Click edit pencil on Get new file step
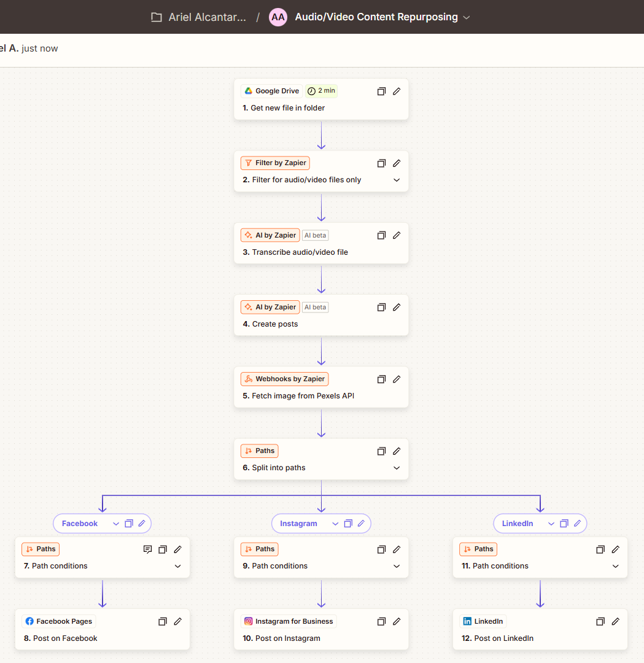Screen dimensions: 644x663 tap(397, 91)
